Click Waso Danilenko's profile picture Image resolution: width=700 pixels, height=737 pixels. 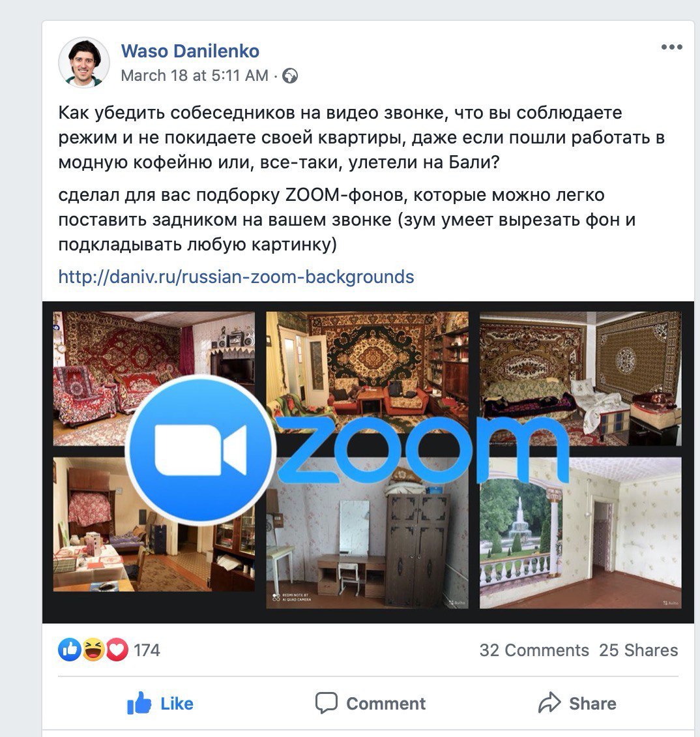click(83, 63)
